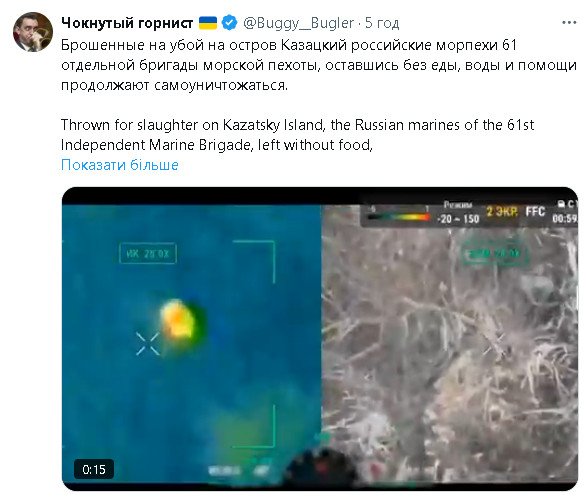Viewport: 587px width, 498px height.
Task: Click the blue verified checkmark badge
Action: 229,23
